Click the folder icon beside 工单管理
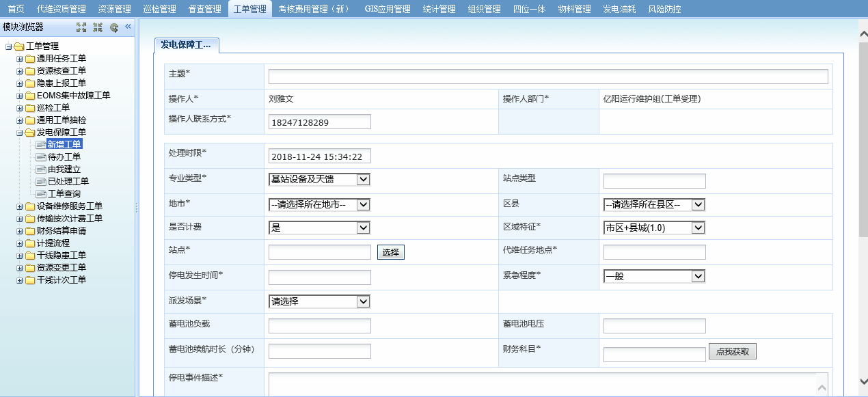This screenshot has height=397, width=868. click(x=19, y=46)
